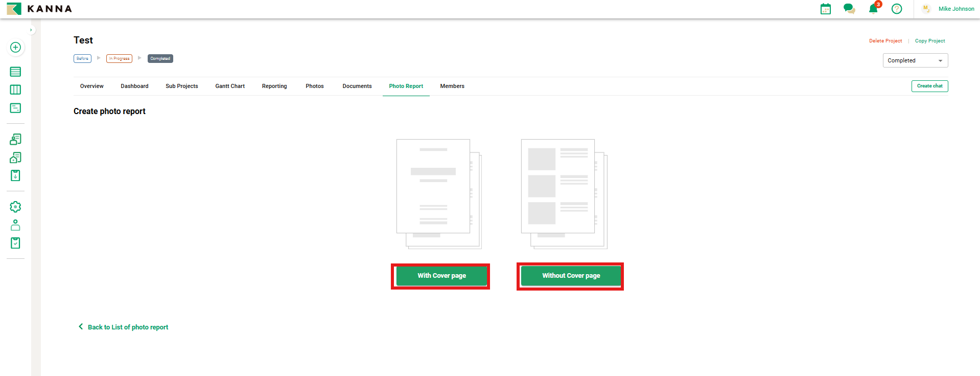
Task: Open notifications bell with badge 3
Action: point(873,9)
